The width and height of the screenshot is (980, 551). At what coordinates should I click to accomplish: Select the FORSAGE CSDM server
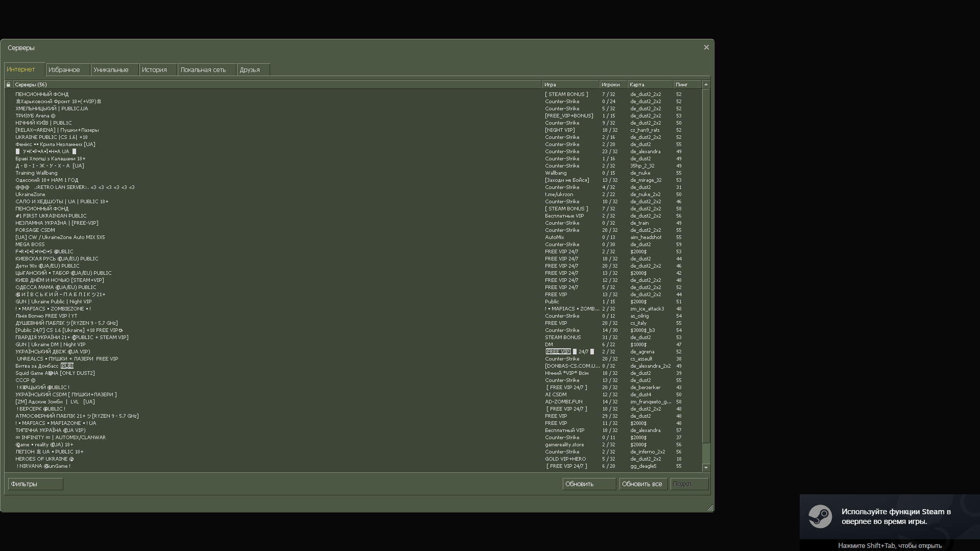coord(35,230)
